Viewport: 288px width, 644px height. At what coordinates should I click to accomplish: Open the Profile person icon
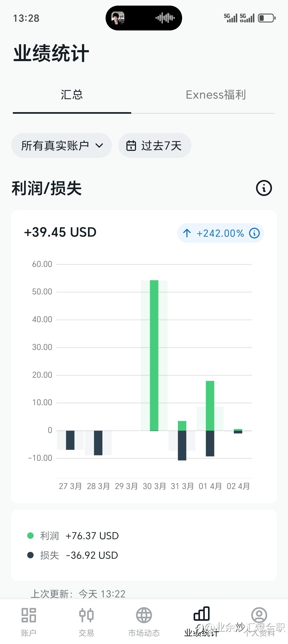[x=259, y=615]
